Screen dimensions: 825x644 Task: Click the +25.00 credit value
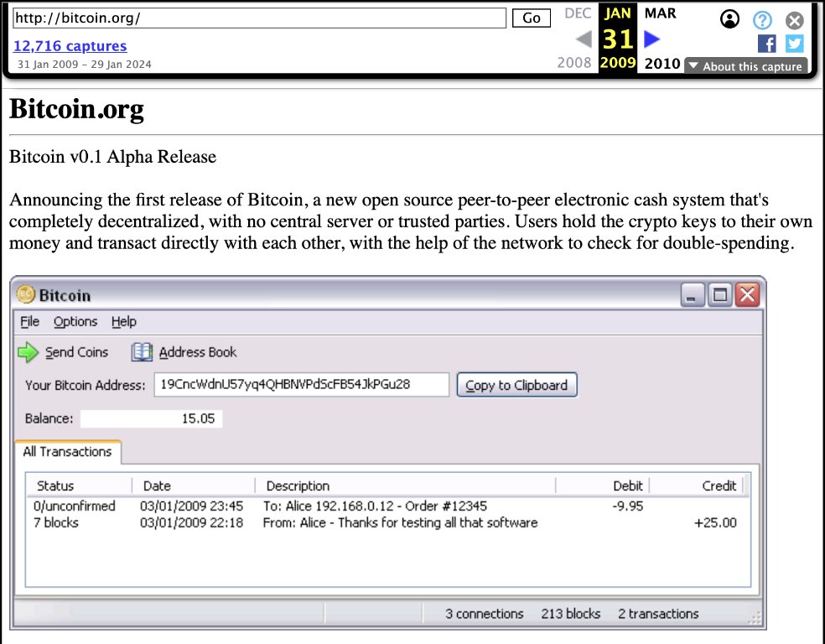(715, 523)
